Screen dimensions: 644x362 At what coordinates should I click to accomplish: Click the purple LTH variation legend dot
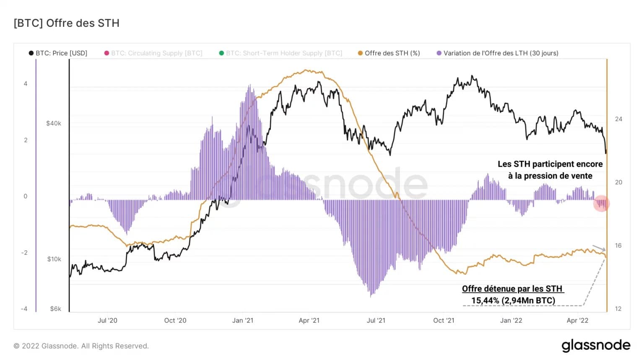[439, 53]
